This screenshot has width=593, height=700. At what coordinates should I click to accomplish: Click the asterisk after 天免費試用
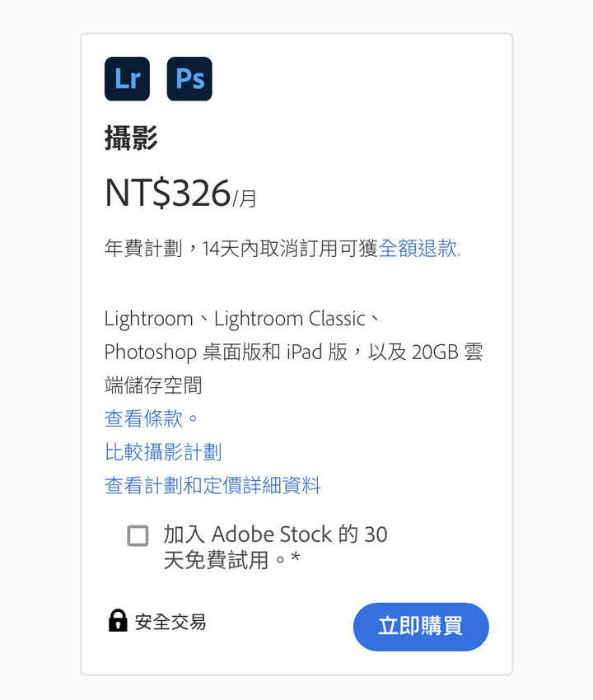tap(295, 558)
